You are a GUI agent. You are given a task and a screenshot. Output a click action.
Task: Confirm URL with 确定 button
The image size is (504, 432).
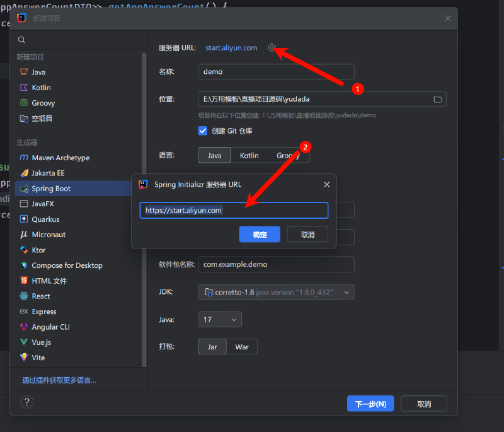pyautogui.click(x=260, y=235)
